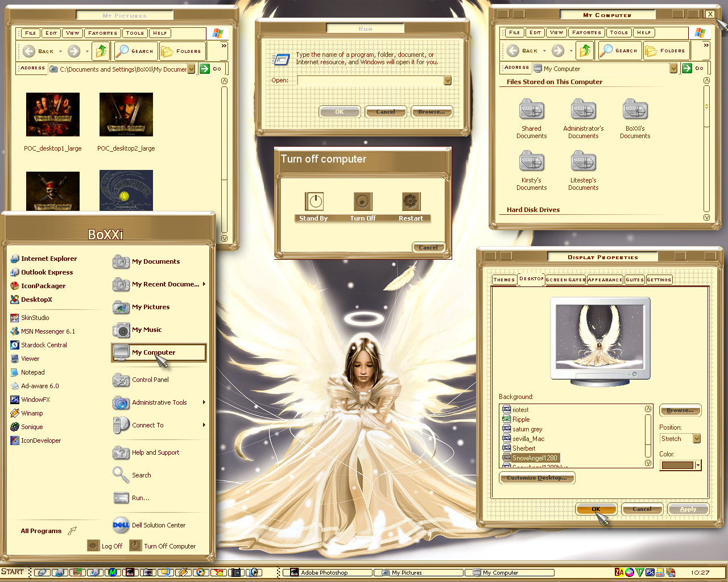Viewport: 728px width, 582px height.
Task: Click Browse button in Run dialog
Action: (x=432, y=112)
